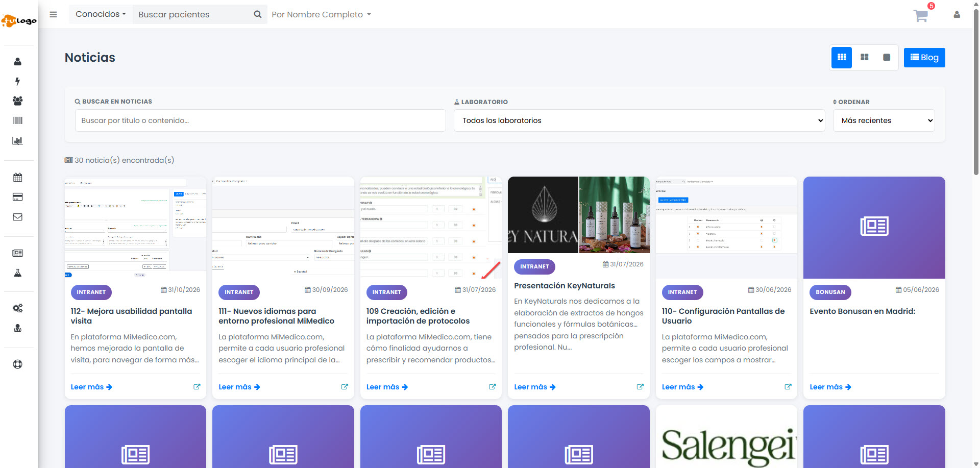Click Leer más on Presentación KeyNaturals
This screenshot has height=468, width=980.
[535, 387]
